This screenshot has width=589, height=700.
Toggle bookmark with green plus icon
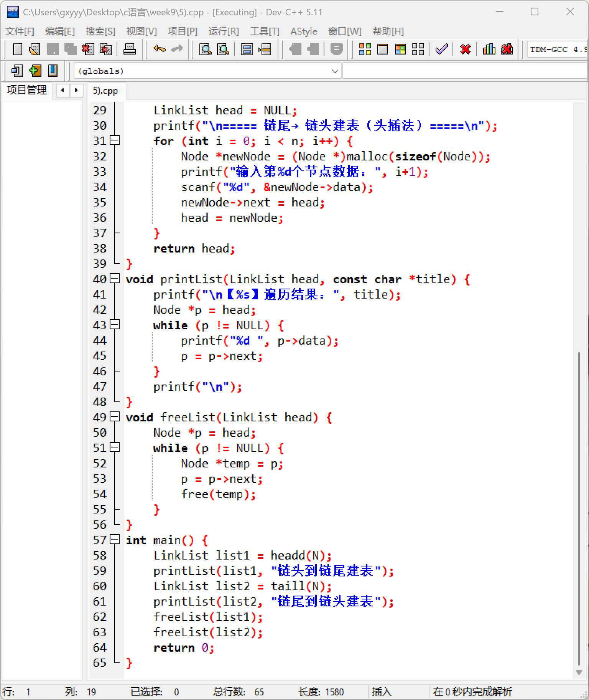35,71
